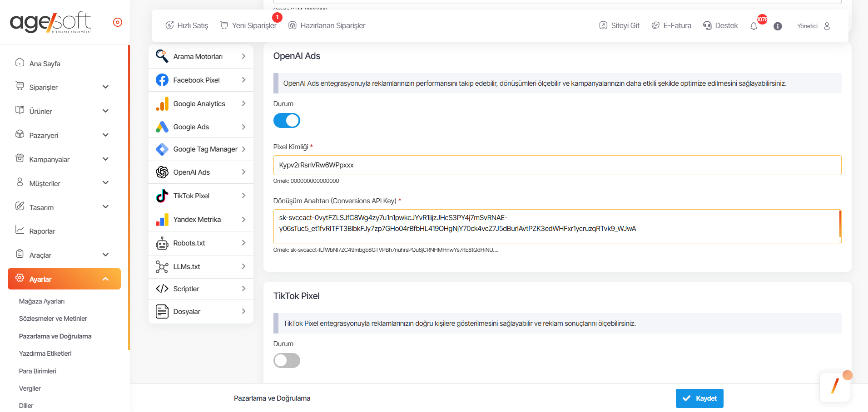Collapse the Ayarlar sidebar menu

(x=64, y=279)
